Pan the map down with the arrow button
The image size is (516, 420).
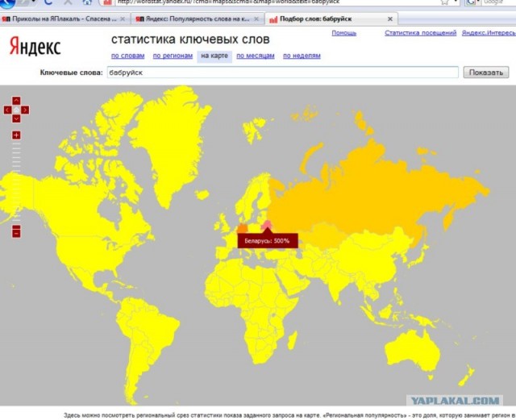pyautogui.click(x=16, y=119)
